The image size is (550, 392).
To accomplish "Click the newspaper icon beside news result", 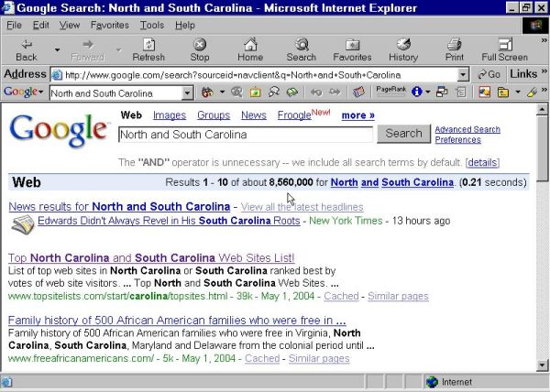I will pos(23,225).
